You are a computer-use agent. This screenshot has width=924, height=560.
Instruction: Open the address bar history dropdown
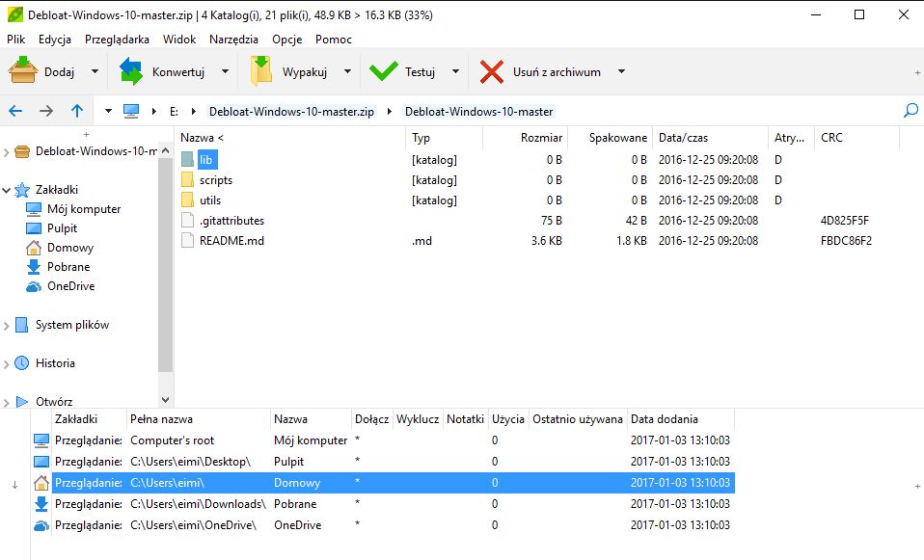tap(108, 111)
